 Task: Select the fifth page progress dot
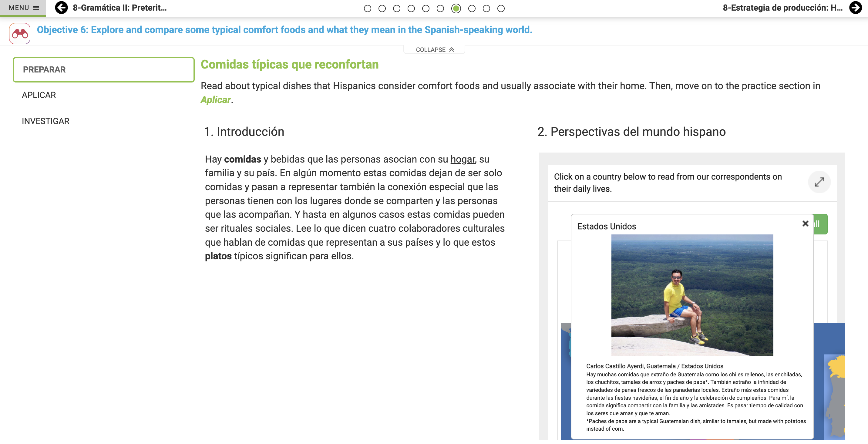[x=426, y=8]
